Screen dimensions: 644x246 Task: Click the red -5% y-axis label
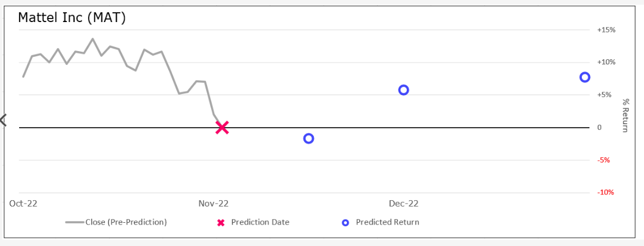click(x=603, y=160)
